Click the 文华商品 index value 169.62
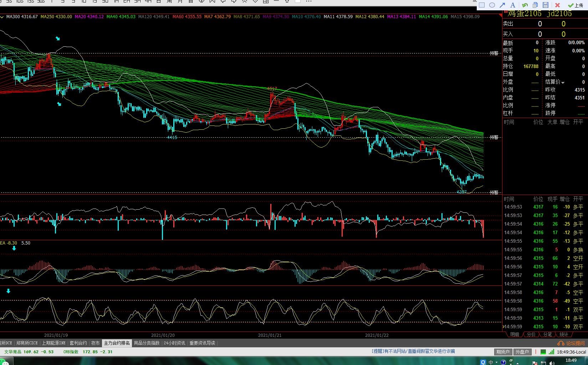Screen dimensions: 588x365 coord(31,352)
